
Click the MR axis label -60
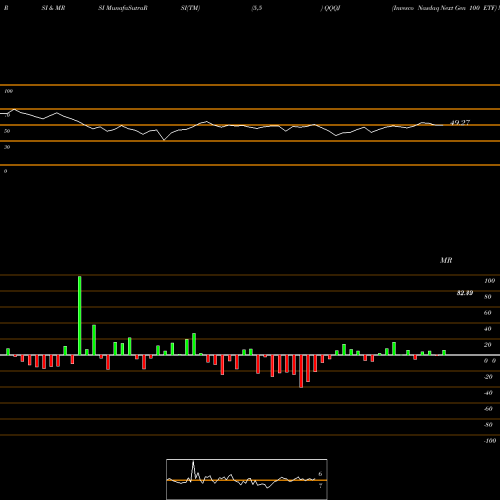tap(488, 409)
